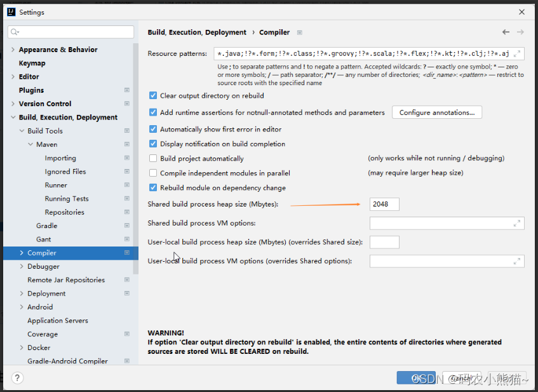Close the Settings dialog
The height and width of the screenshot is (392, 538).
(522, 12)
